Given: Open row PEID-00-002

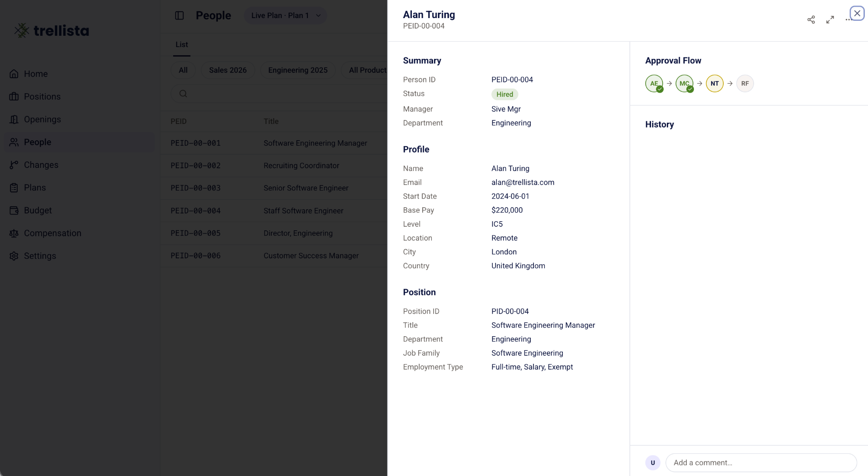Looking at the screenshot, I should (x=274, y=166).
